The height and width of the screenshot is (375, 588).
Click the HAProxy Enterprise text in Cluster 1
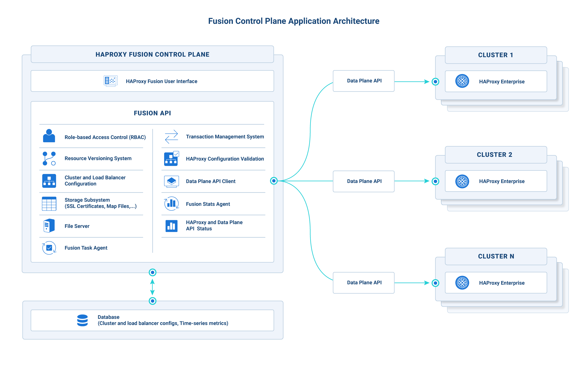[502, 82]
